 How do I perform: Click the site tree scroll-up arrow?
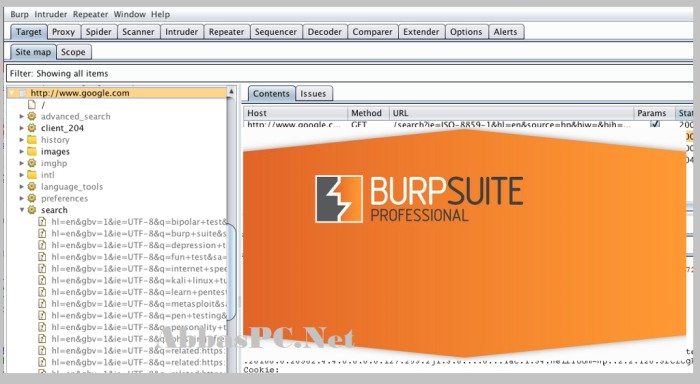231,92
